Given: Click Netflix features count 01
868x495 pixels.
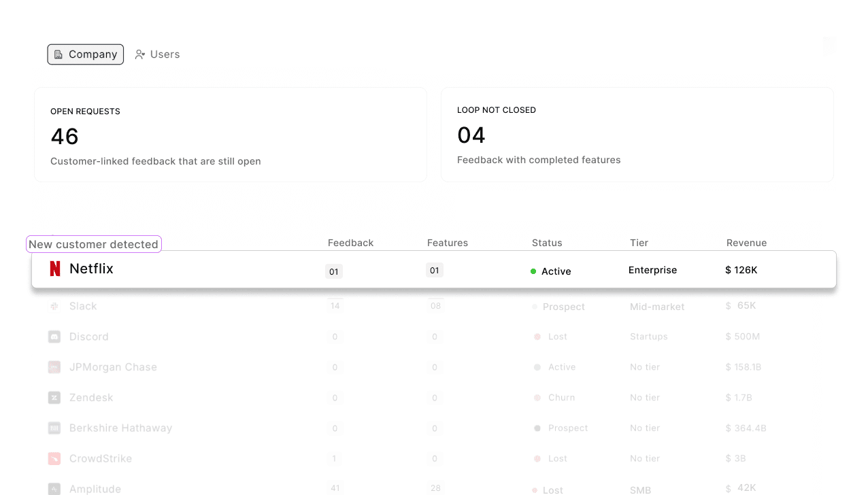Looking at the screenshot, I should click(x=435, y=270).
